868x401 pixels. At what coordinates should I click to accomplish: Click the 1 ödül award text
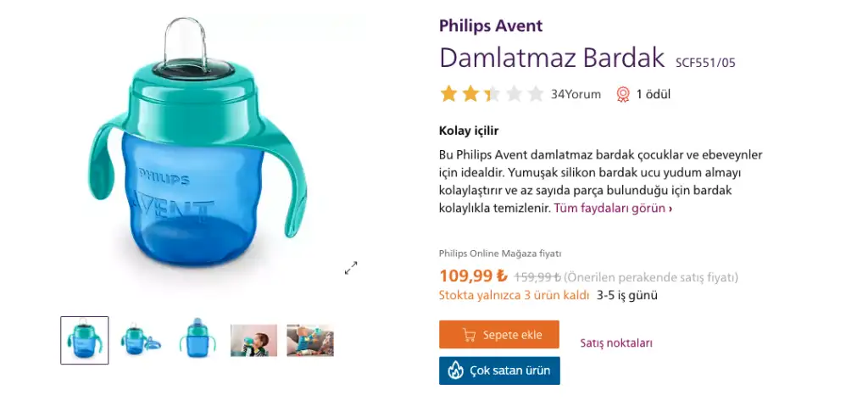tap(654, 94)
